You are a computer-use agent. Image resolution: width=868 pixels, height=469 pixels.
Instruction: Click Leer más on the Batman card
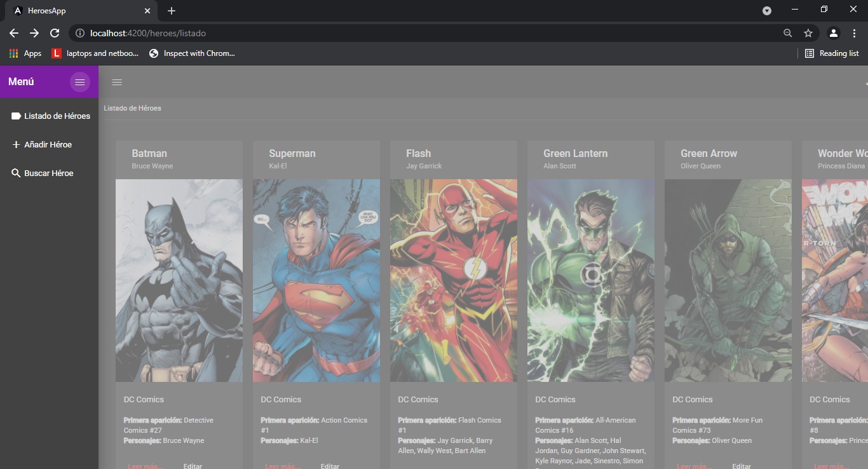(x=146, y=466)
